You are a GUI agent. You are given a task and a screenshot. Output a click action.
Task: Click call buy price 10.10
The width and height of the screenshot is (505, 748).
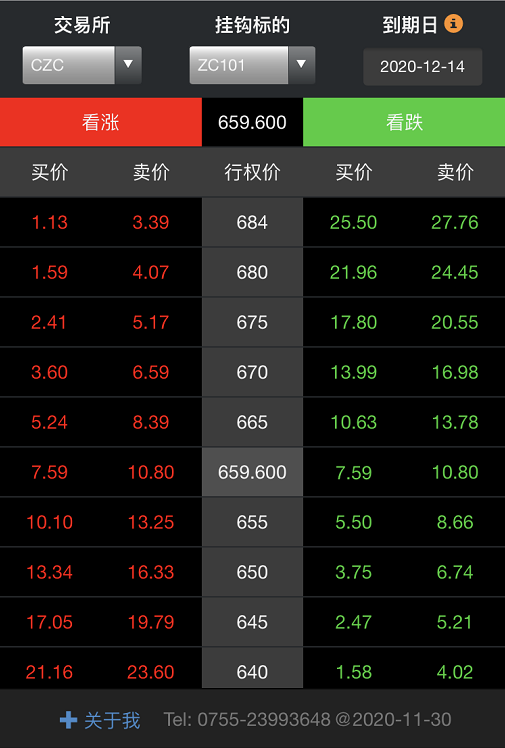click(x=50, y=522)
